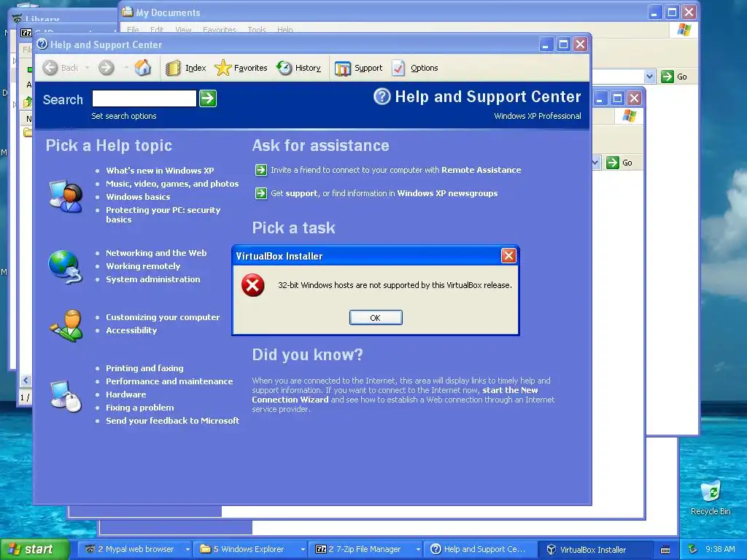Open Printing and faxing topic
747x560 pixels.
(x=145, y=368)
